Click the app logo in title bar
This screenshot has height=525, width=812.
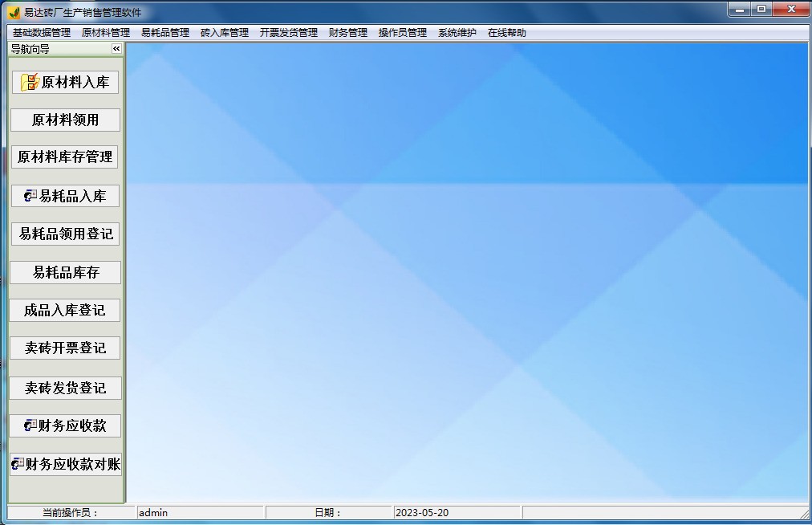14,12
